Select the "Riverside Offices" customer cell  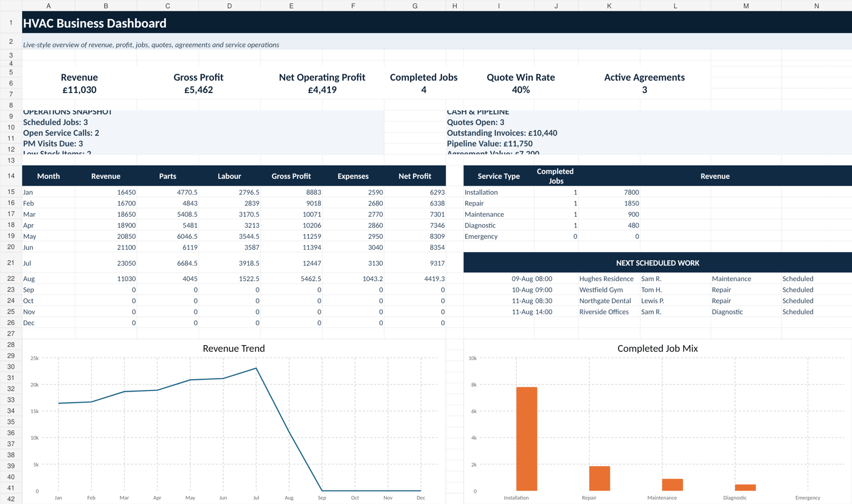pos(609,312)
